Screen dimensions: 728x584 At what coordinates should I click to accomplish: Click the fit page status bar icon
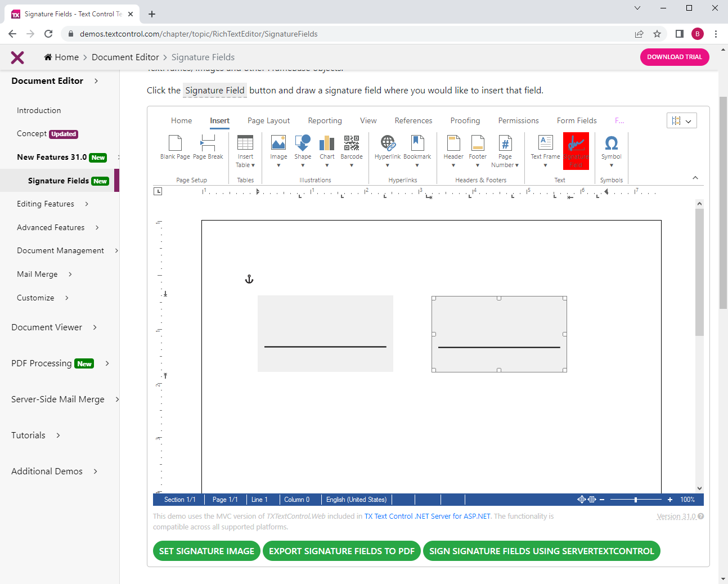(x=581, y=500)
